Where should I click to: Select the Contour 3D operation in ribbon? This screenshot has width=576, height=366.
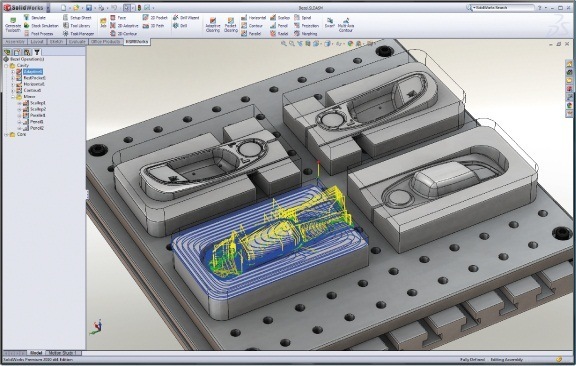(x=252, y=25)
